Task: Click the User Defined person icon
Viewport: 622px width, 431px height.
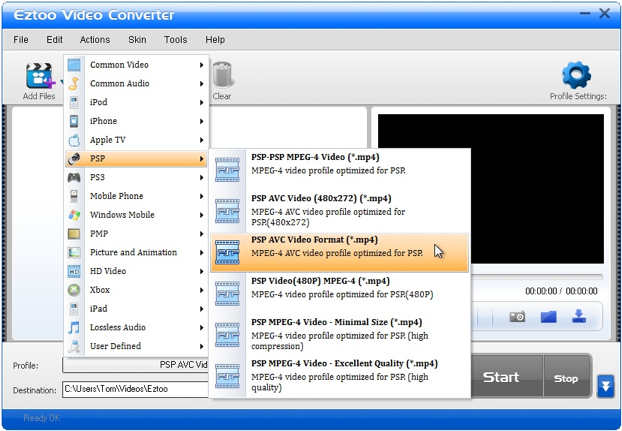Action: point(74,346)
